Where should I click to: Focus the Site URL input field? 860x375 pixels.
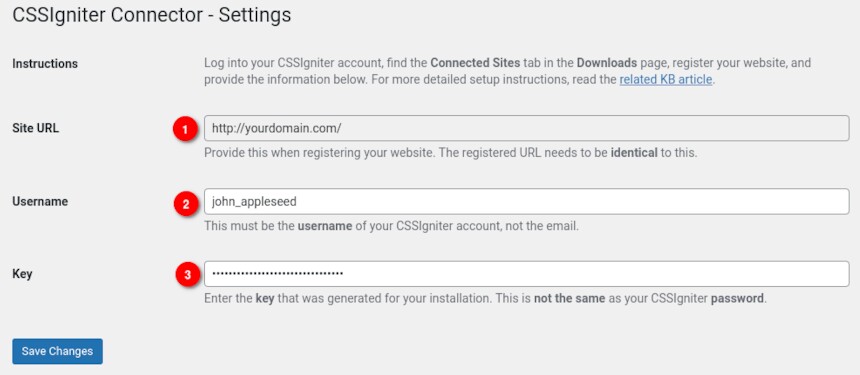pos(527,128)
